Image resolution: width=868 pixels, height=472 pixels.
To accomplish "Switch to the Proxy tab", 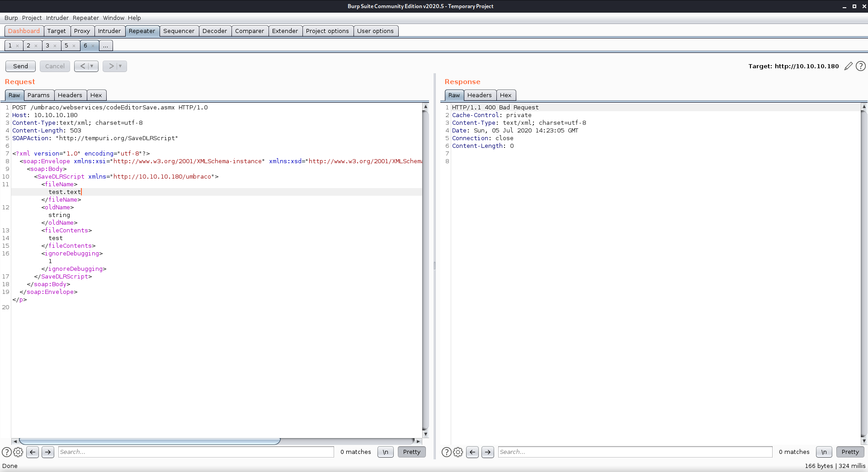I will click(82, 31).
